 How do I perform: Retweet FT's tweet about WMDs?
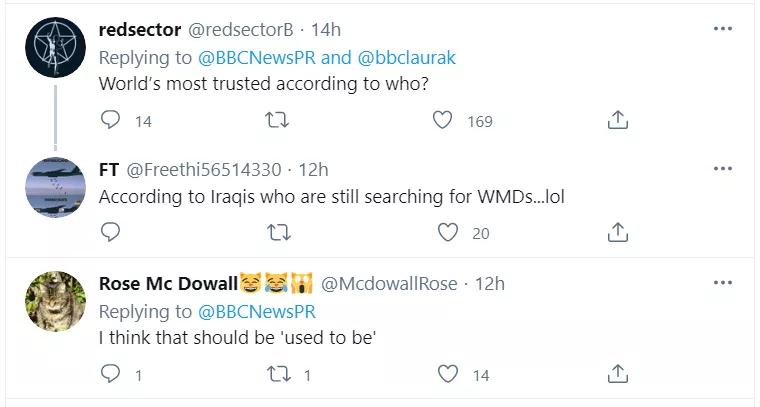click(280, 232)
